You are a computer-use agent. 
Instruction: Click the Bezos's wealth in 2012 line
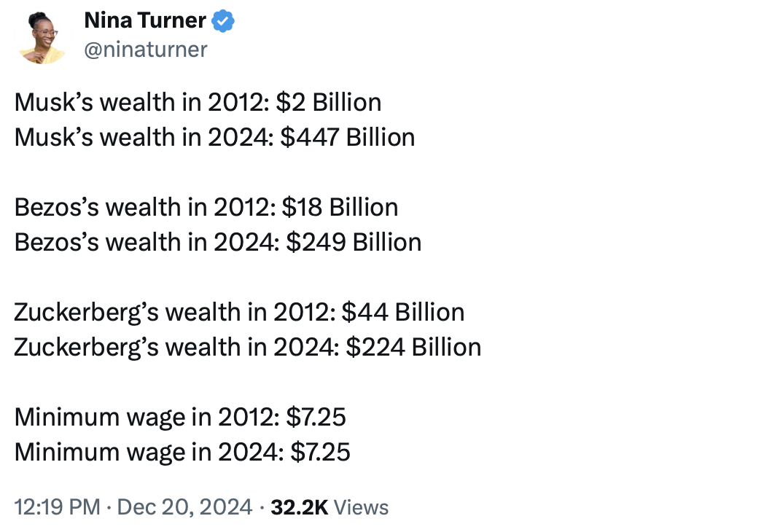206,207
